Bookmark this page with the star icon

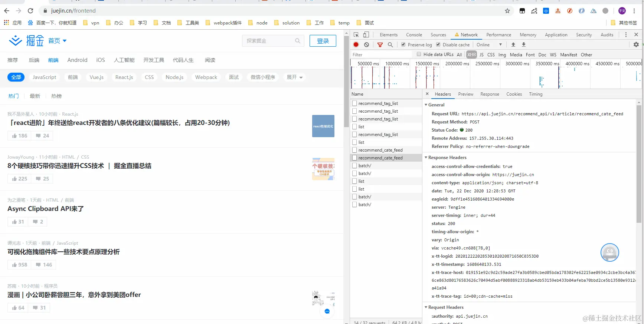[x=507, y=11]
